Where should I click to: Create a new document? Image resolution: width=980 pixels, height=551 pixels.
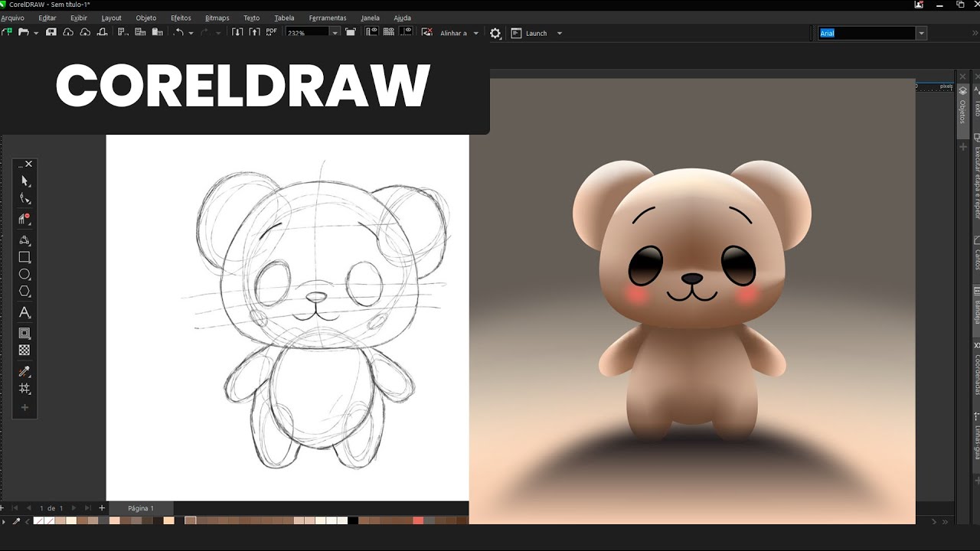tap(8, 33)
